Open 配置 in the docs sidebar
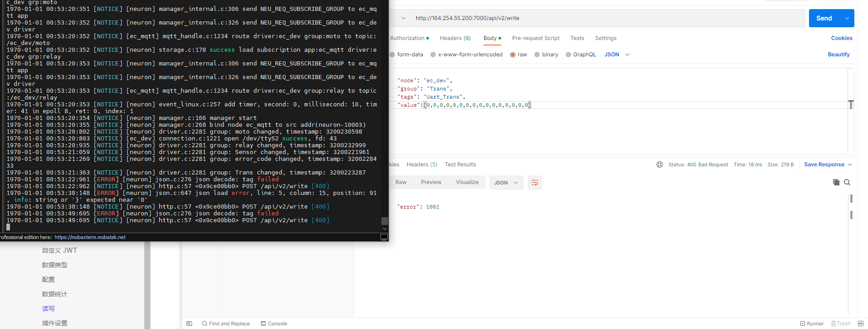 (48, 279)
